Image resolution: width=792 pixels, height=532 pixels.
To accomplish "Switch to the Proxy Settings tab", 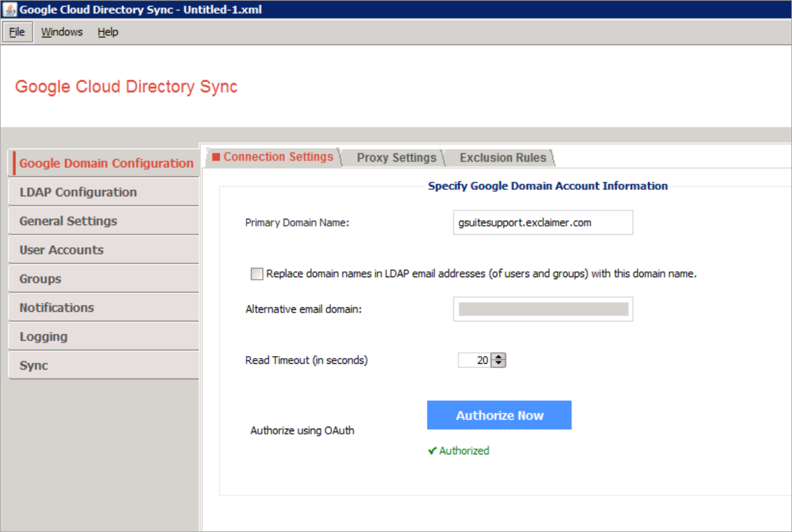I will [x=396, y=158].
